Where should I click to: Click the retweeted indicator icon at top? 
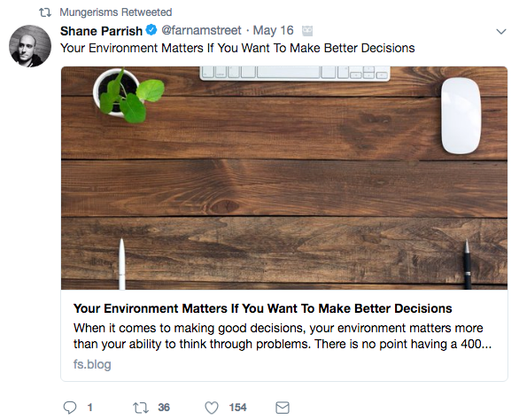[x=45, y=12]
